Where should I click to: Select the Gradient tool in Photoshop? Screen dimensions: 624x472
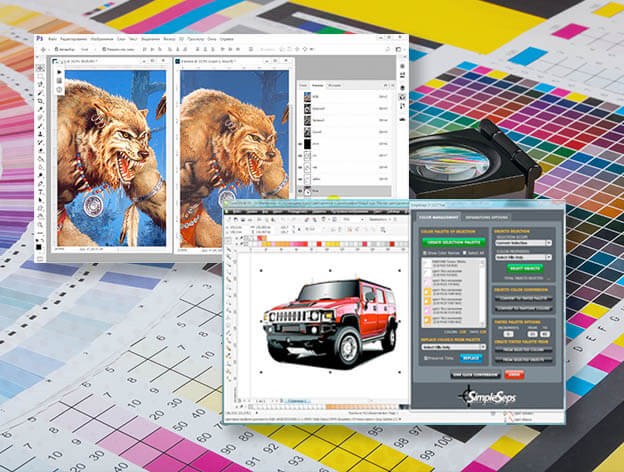[40, 159]
